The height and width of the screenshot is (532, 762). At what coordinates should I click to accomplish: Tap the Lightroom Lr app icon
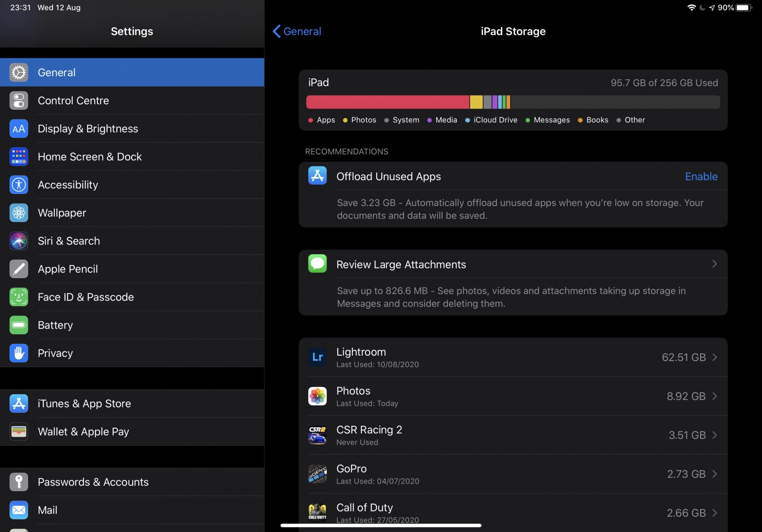(317, 357)
